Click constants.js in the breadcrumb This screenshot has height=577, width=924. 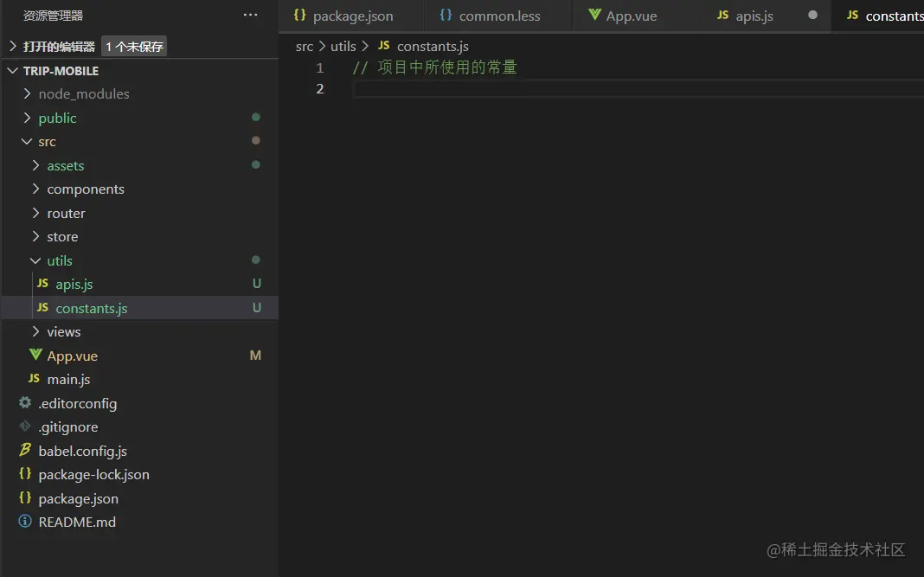[433, 46]
